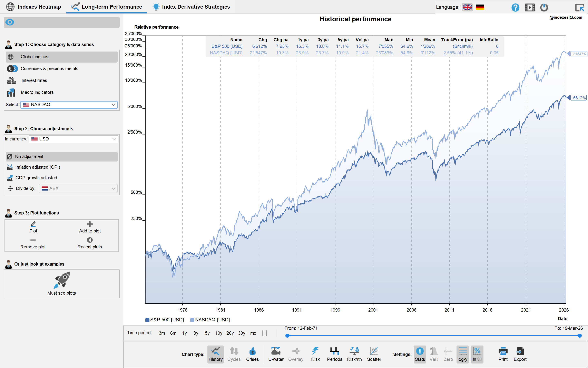Toggle the in % display setting

tap(477, 354)
